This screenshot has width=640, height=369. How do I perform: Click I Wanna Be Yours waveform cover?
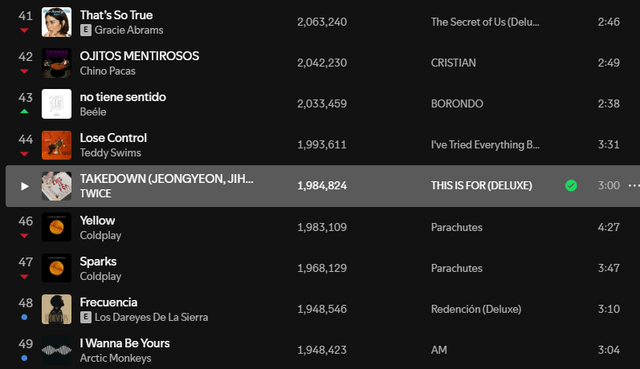[x=57, y=350]
